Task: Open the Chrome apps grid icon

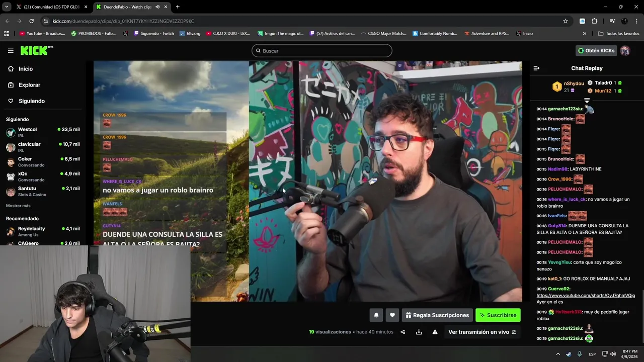Action: point(7,34)
